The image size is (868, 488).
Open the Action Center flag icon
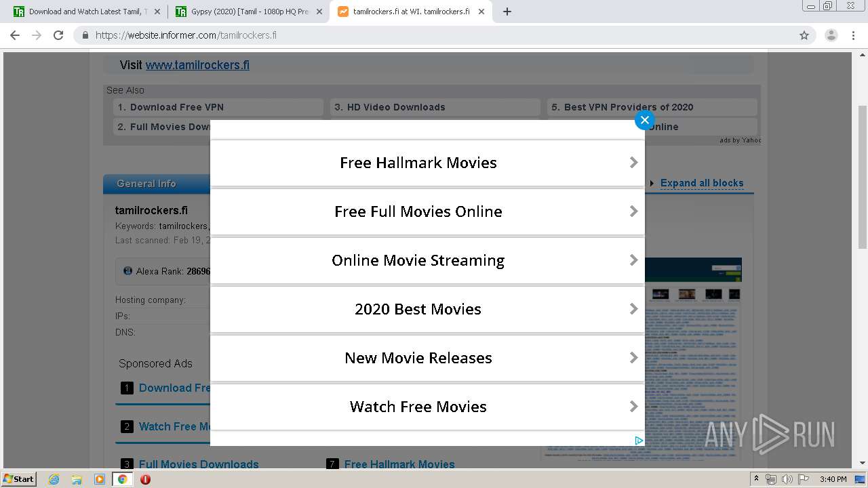(x=804, y=479)
